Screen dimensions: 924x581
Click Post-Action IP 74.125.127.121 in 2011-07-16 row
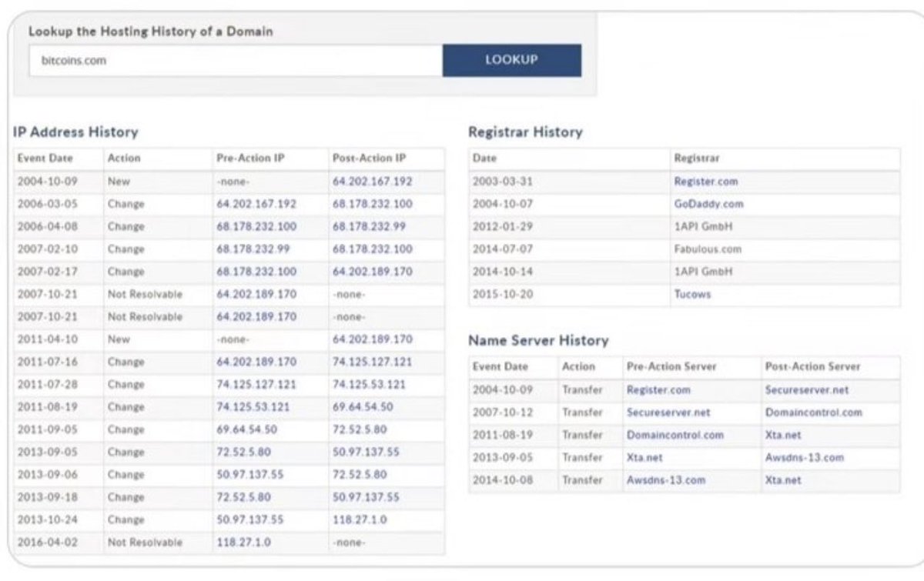click(372, 361)
